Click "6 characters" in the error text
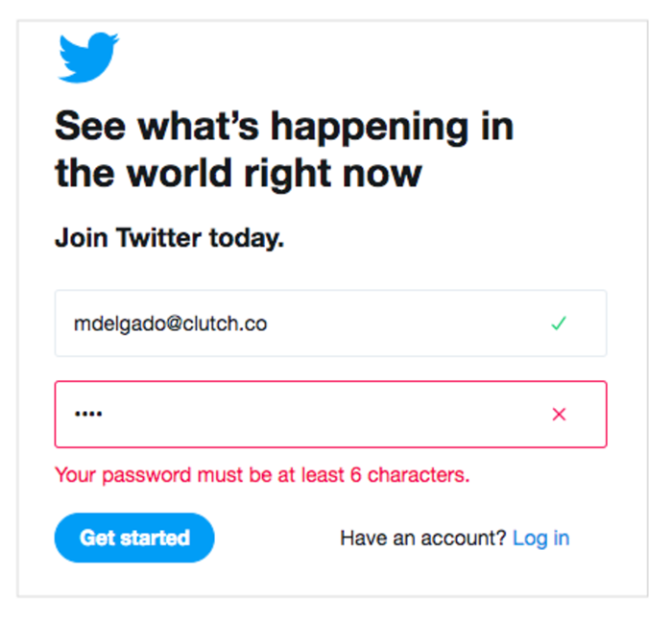Viewport: 672px width, 623px height. [x=412, y=474]
